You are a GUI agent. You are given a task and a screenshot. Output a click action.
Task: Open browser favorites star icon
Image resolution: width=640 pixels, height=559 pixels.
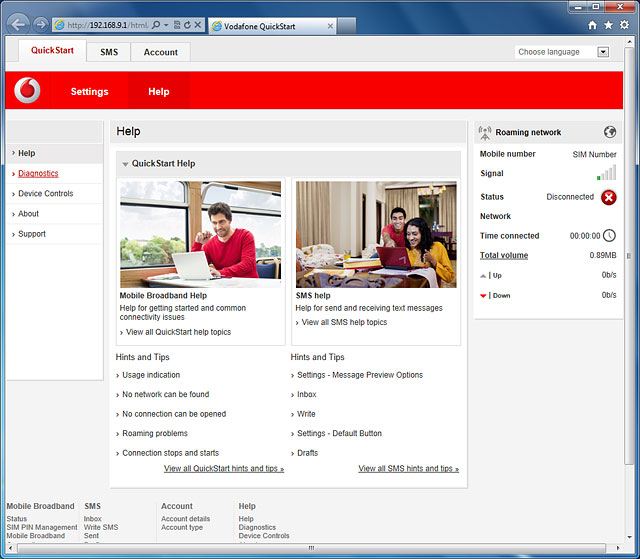609,24
